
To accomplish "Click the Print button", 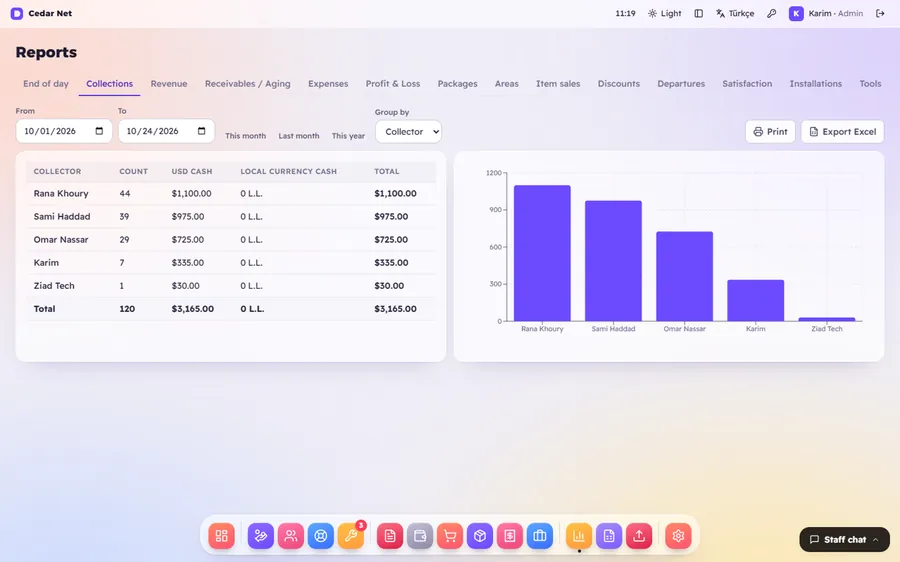I will click(x=770, y=131).
